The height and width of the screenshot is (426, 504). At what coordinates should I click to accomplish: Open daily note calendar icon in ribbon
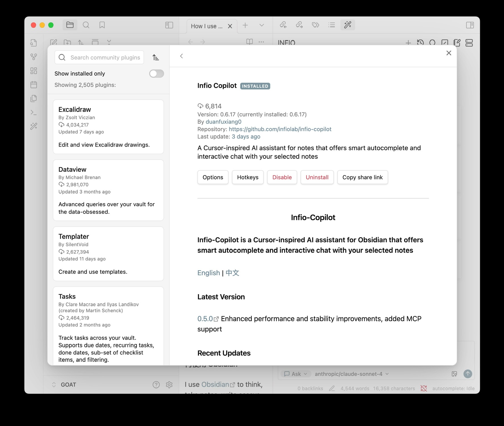34,85
